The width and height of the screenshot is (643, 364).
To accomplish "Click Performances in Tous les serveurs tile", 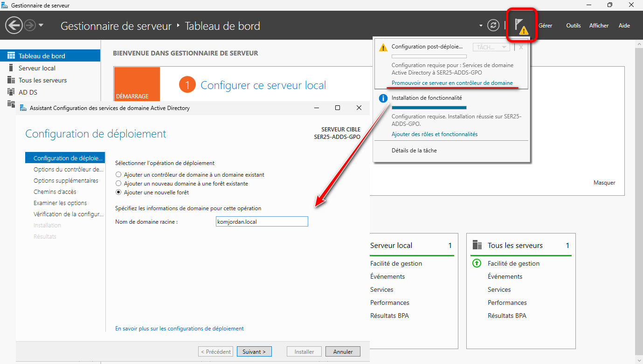I will (507, 302).
